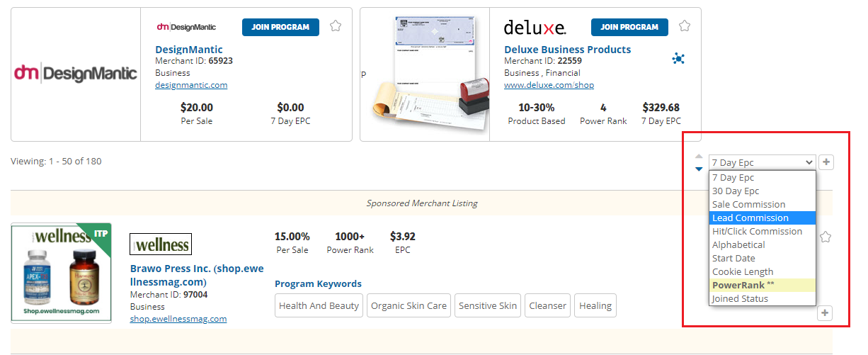Click the Organic Skin Care keyword tag
Image resolution: width=868 pixels, height=355 pixels.
[x=409, y=305]
